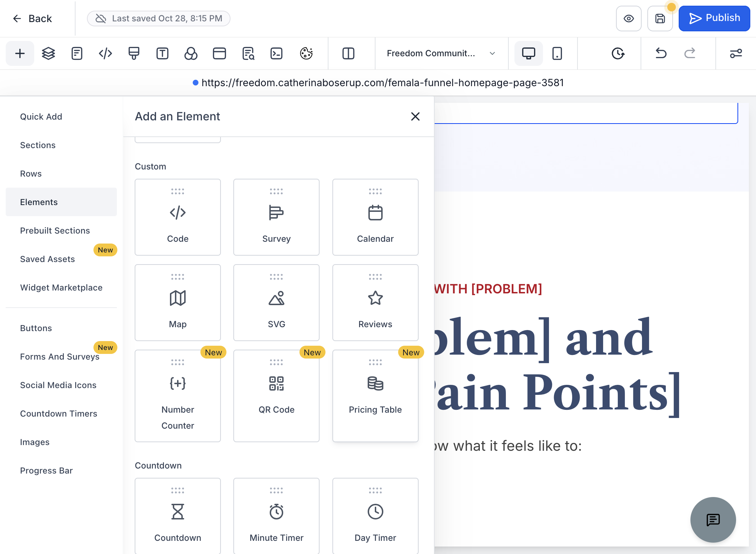Click the 'WITH [PROBLEM]' heading on canvas
This screenshot has height=554, width=756.
click(x=488, y=289)
